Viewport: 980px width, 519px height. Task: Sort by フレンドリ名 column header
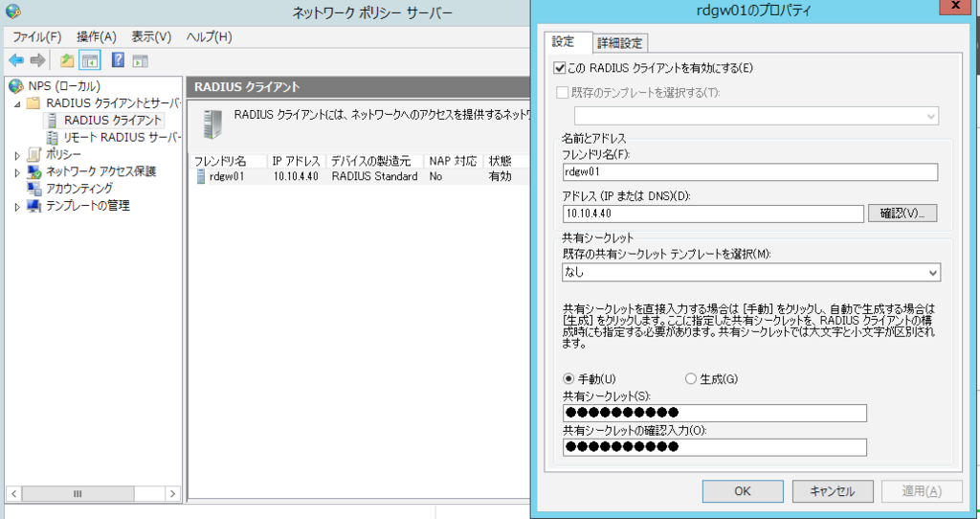[228, 161]
